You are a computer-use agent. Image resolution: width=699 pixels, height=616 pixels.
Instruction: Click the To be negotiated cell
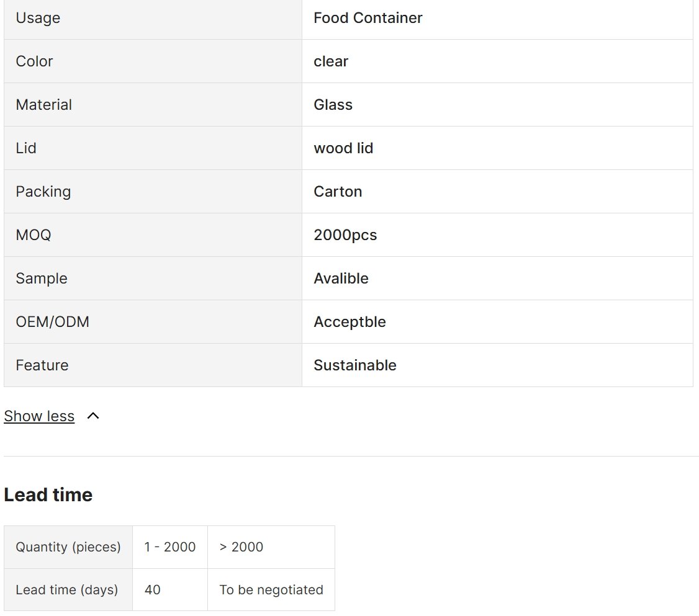271,590
